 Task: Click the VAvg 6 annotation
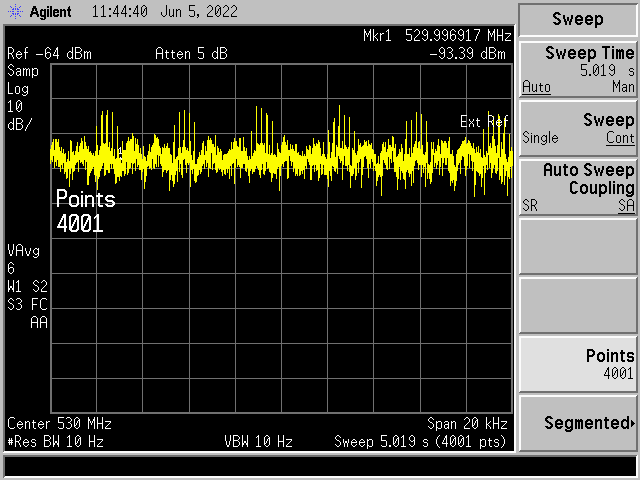pos(23,259)
